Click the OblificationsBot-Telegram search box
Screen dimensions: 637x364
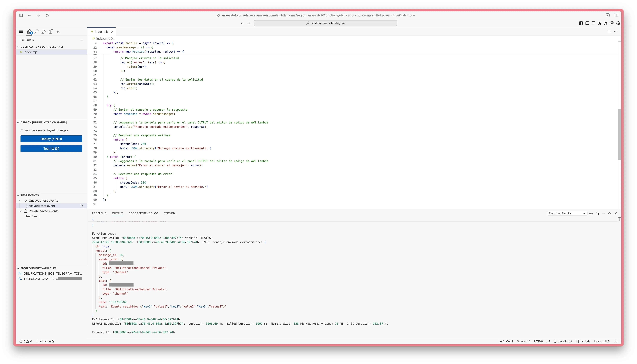click(325, 23)
